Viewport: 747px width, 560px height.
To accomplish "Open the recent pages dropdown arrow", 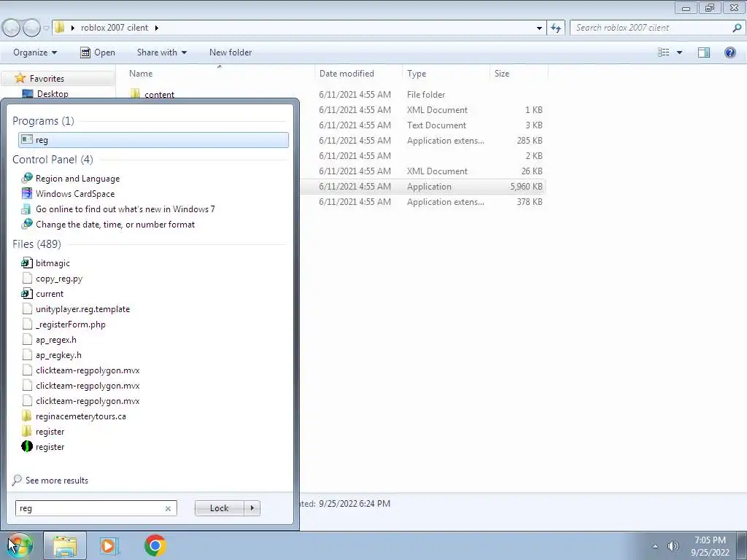I will pyautogui.click(x=46, y=28).
